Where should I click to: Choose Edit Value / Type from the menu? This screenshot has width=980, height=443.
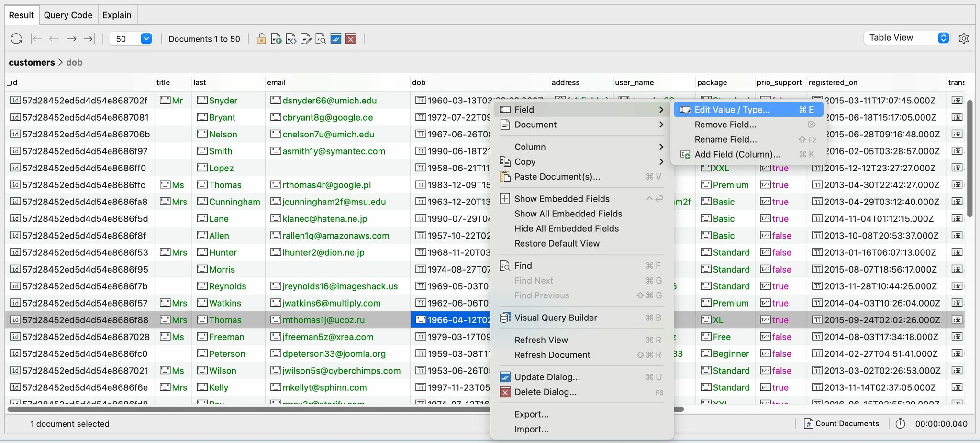tap(732, 109)
